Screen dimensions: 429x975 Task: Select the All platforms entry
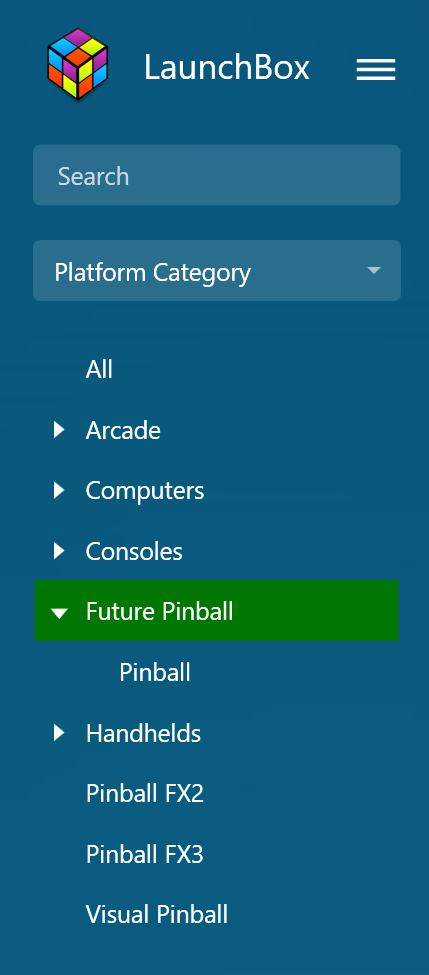click(99, 369)
